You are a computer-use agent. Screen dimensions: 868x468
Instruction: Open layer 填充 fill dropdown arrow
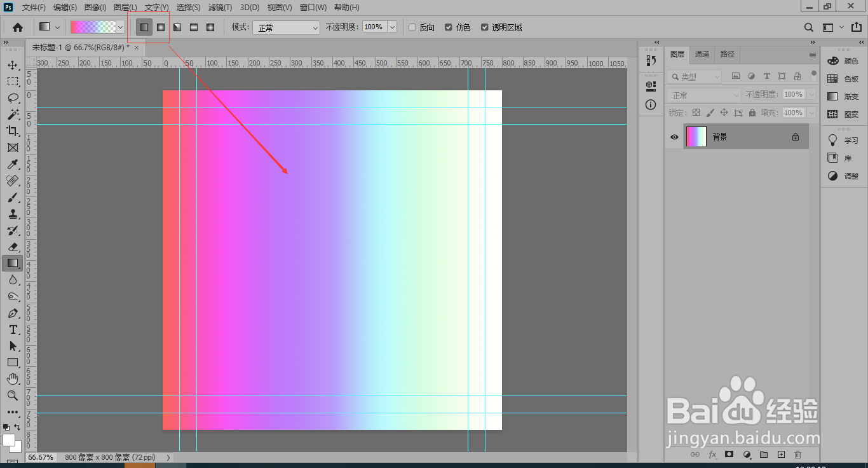point(811,113)
